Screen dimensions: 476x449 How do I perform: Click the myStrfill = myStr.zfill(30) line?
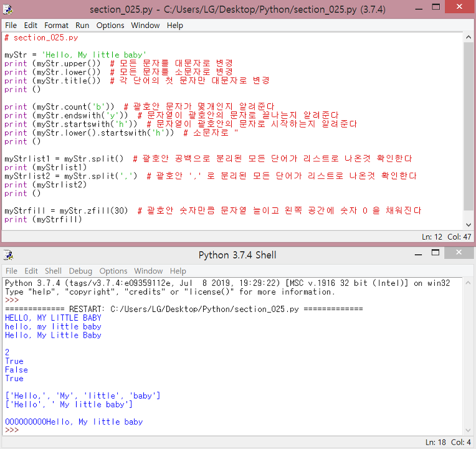pos(213,210)
